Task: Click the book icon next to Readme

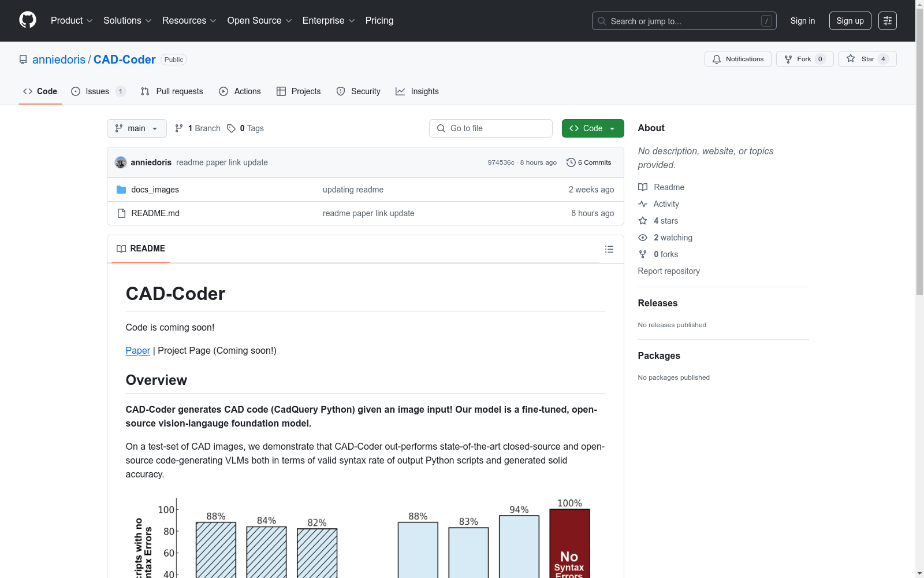Action: (643, 187)
